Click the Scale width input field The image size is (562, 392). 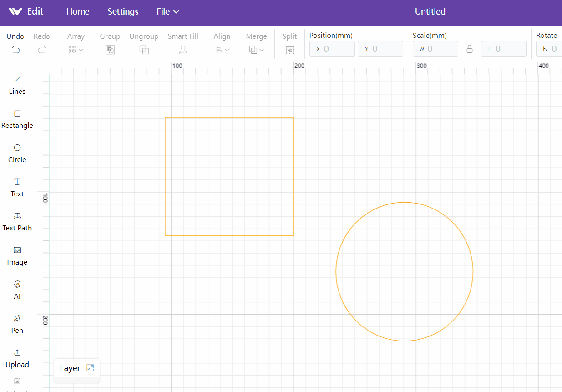point(435,49)
